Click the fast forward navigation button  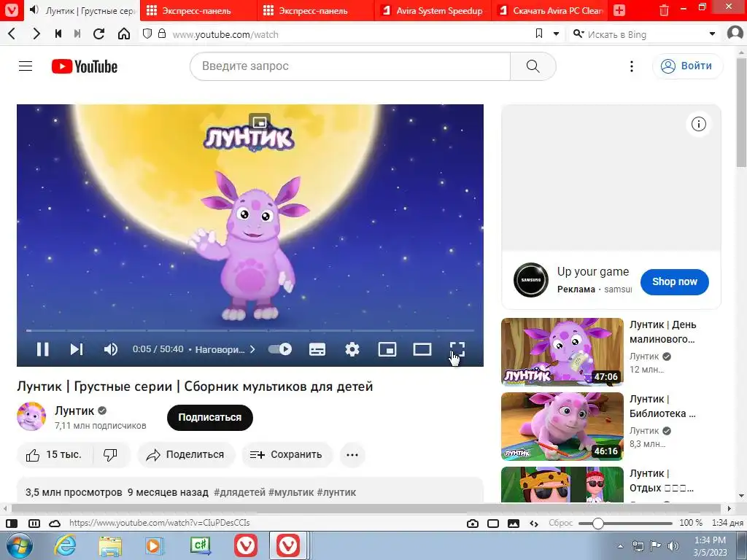(x=77, y=34)
